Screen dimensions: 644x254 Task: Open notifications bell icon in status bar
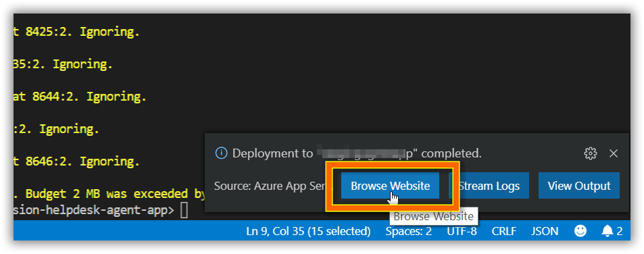pyautogui.click(x=612, y=232)
